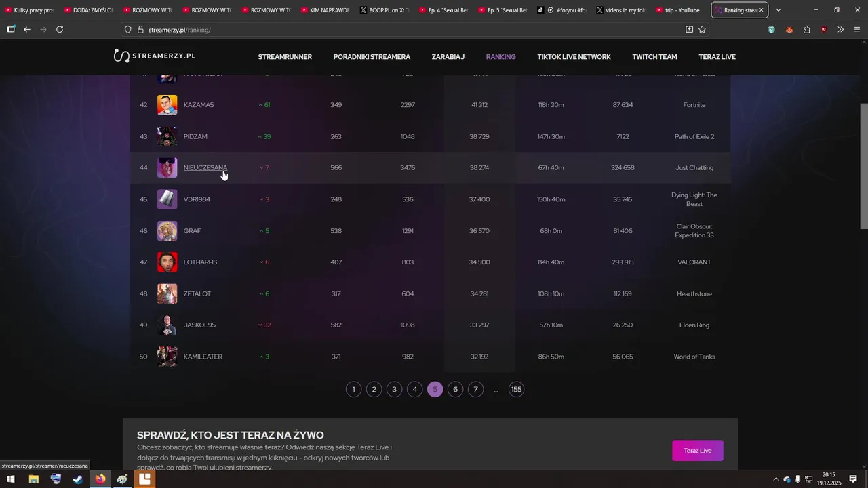Screen dimensions: 868x488
Task: Click the forward navigation arrow
Action: (43, 30)
